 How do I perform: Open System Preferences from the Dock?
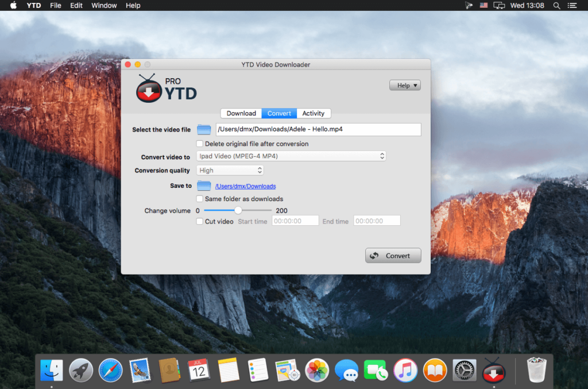pos(464,370)
